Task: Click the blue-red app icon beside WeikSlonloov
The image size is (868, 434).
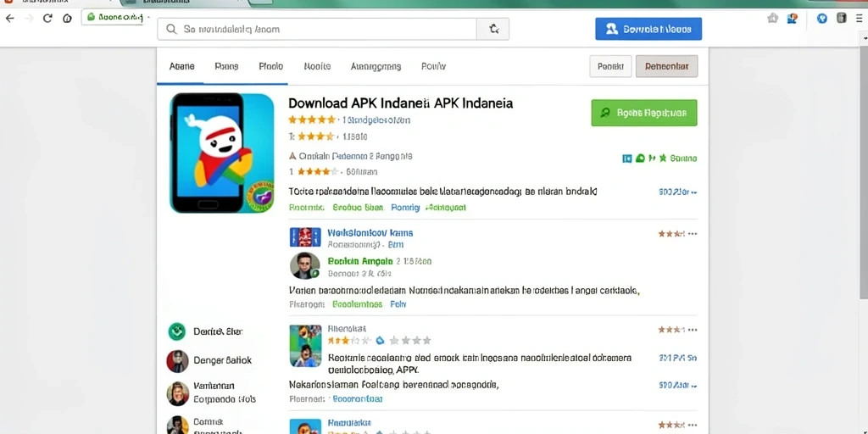Action: pyautogui.click(x=305, y=237)
